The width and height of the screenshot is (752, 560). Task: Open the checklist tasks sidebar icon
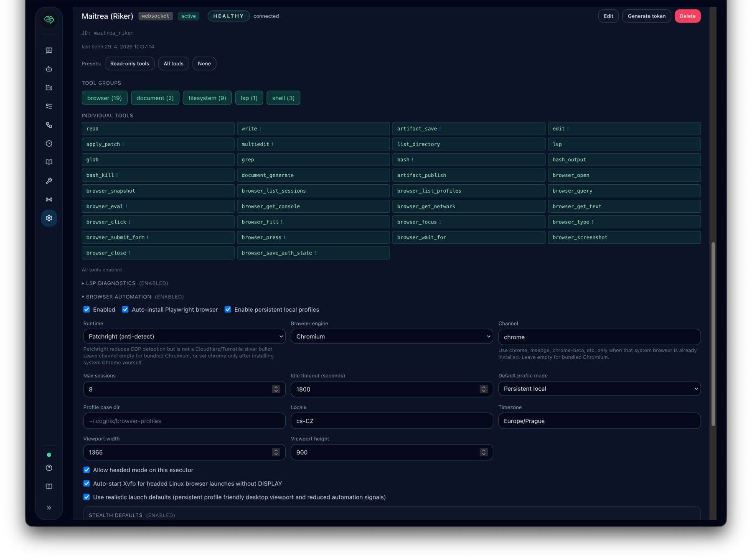(x=49, y=106)
